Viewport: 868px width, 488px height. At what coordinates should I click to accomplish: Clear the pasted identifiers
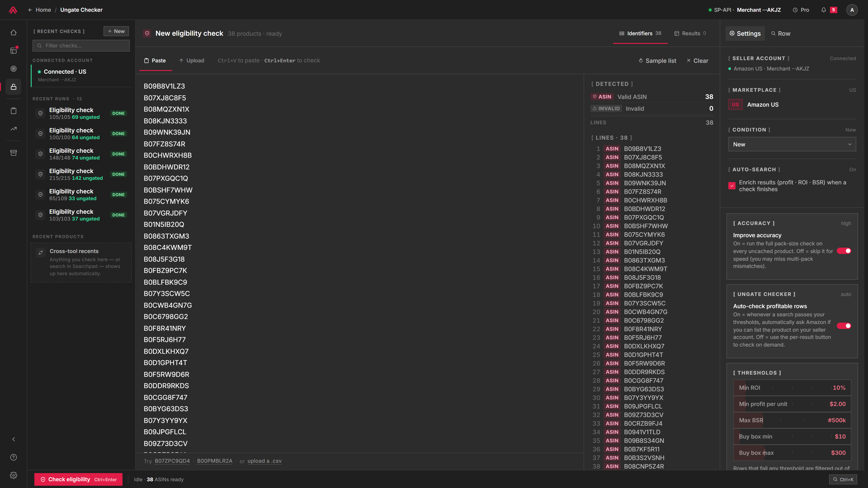pyautogui.click(x=697, y=61)
